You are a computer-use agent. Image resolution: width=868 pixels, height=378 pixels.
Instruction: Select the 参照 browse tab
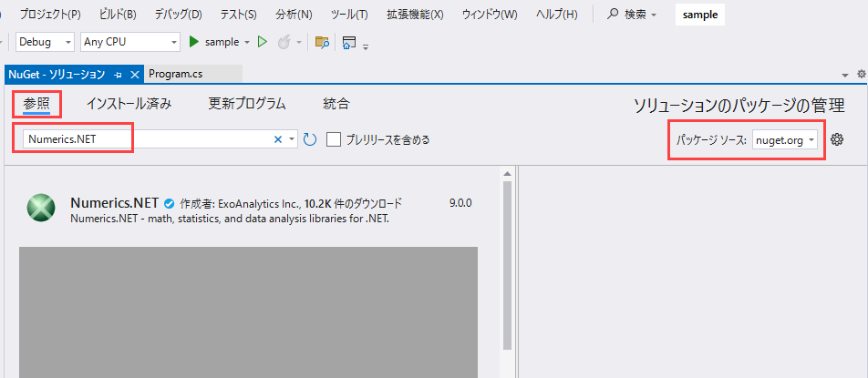[x=36, y=103]
